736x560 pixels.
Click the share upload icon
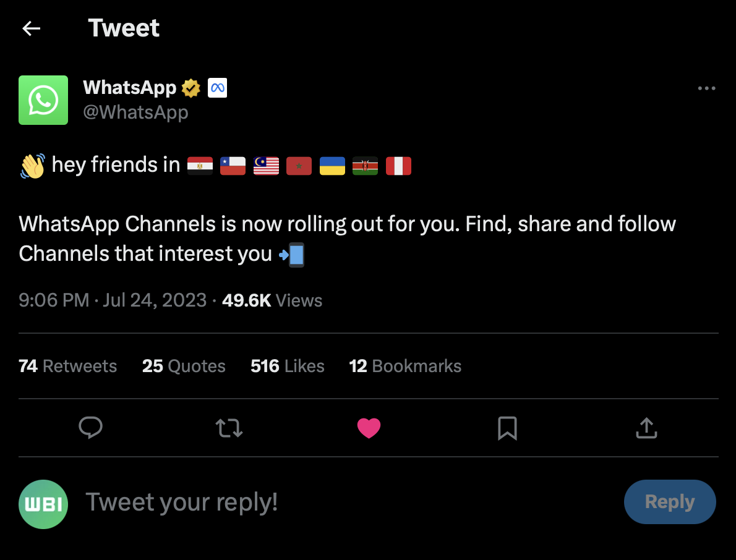(x=646, y=428)
